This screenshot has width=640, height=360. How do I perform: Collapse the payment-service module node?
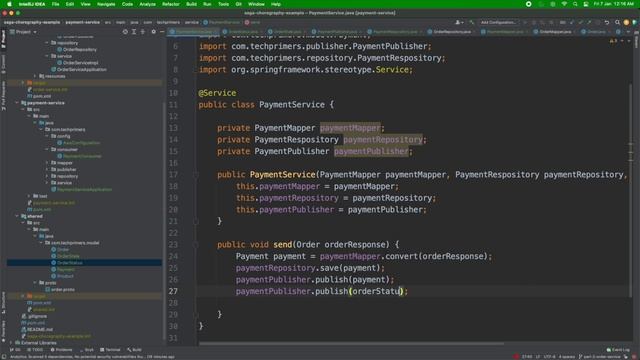click(17, 103)
